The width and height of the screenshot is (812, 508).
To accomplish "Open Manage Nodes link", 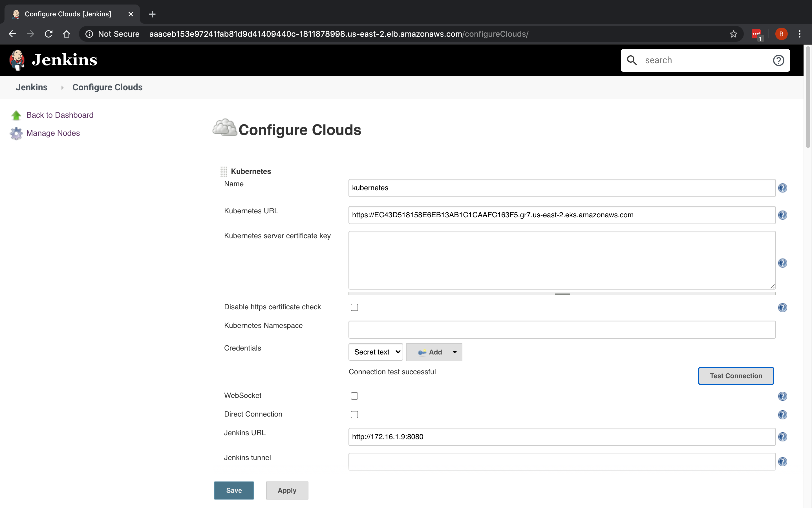I will pyautogui.click(x=53, y=133).
